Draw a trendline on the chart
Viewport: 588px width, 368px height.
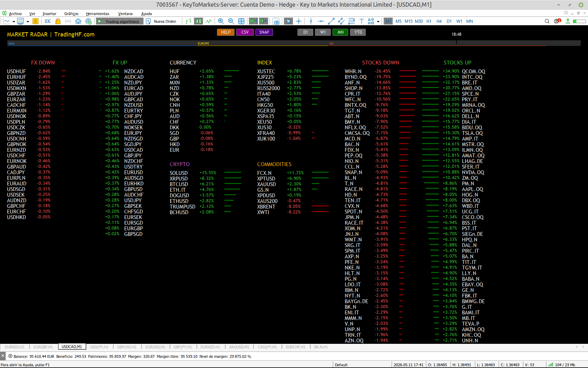pyautogui.click(x=331, y=21)
